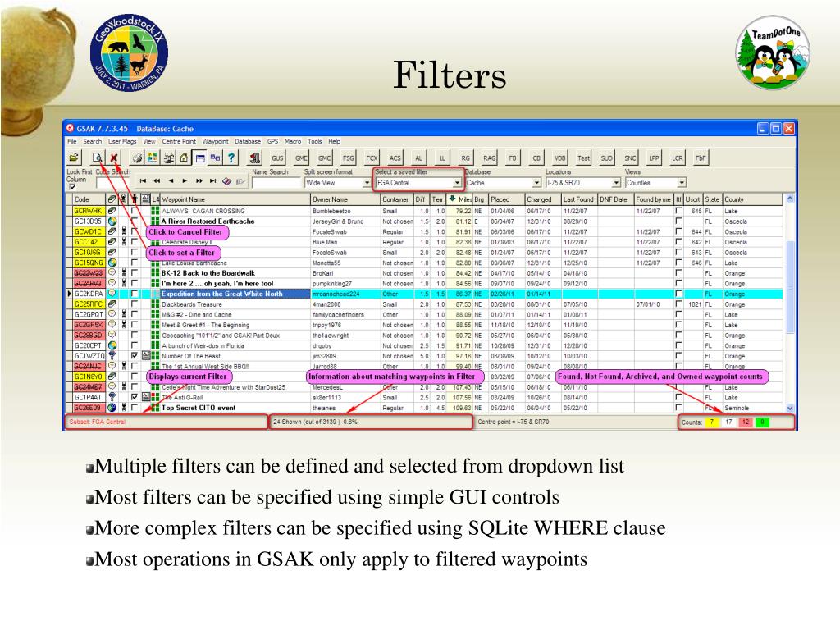The height and width of the screenshot is (630, 840).
Task: Click the open folder toolbar icon
Action: [x=74, y=157]
